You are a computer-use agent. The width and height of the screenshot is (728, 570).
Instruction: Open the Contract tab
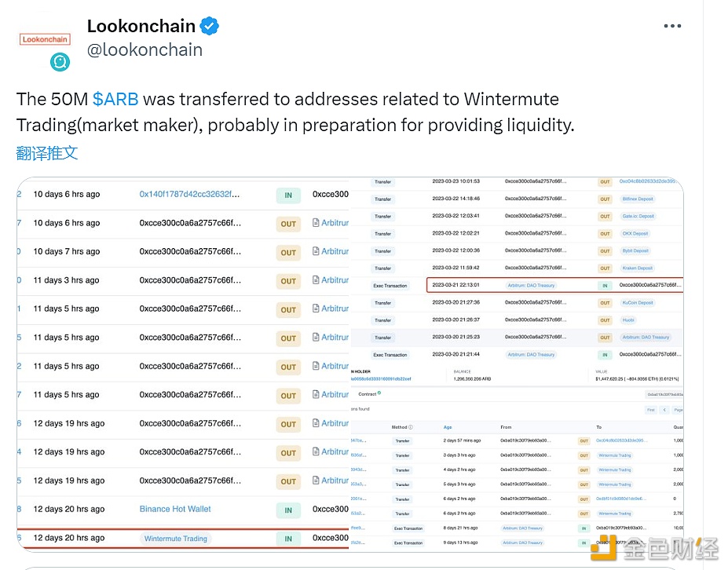(x=367, y=393)
